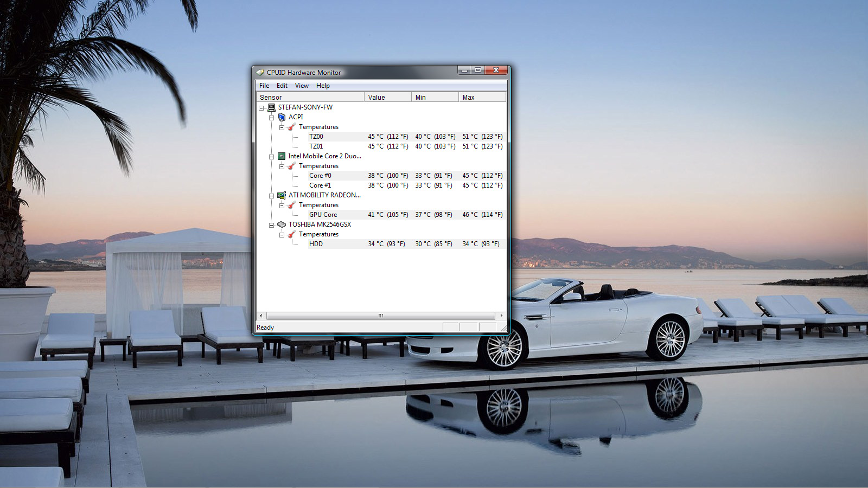Select the STEFAN-SONY-FW tree label
Screen dimensions: 868x488
click(305, 107)
